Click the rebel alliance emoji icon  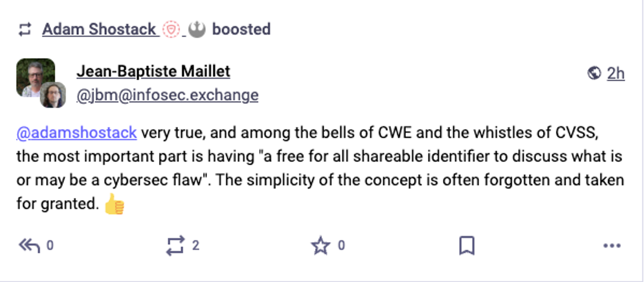coord(197,29)
